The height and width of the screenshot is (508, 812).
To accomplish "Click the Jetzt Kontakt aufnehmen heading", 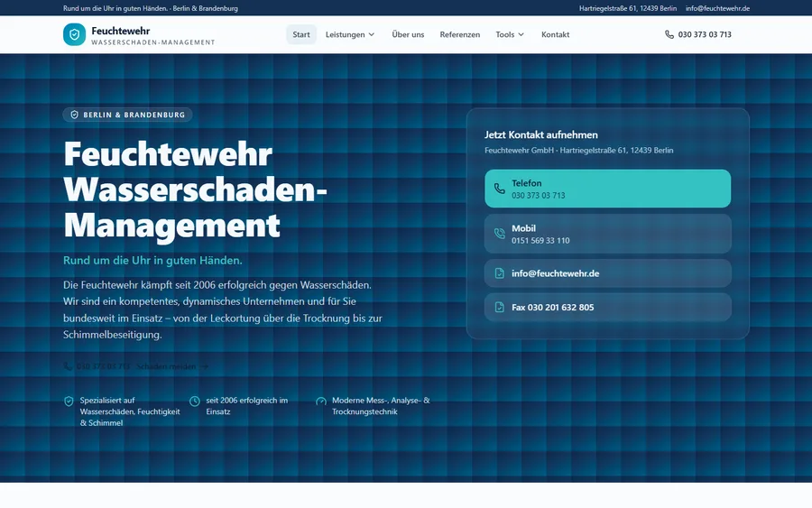I will pyautogui.click(x=541, y=134).
